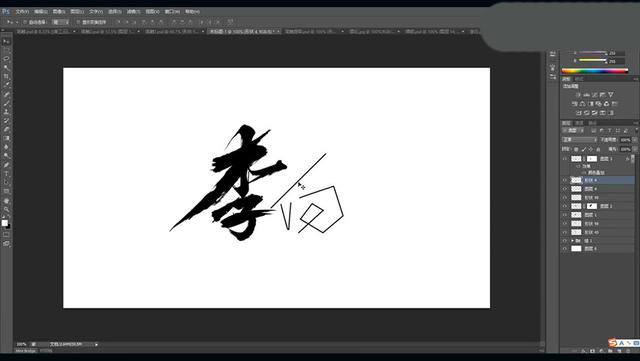Add a Hue/Saturation adjustment layer

(575, 104)
